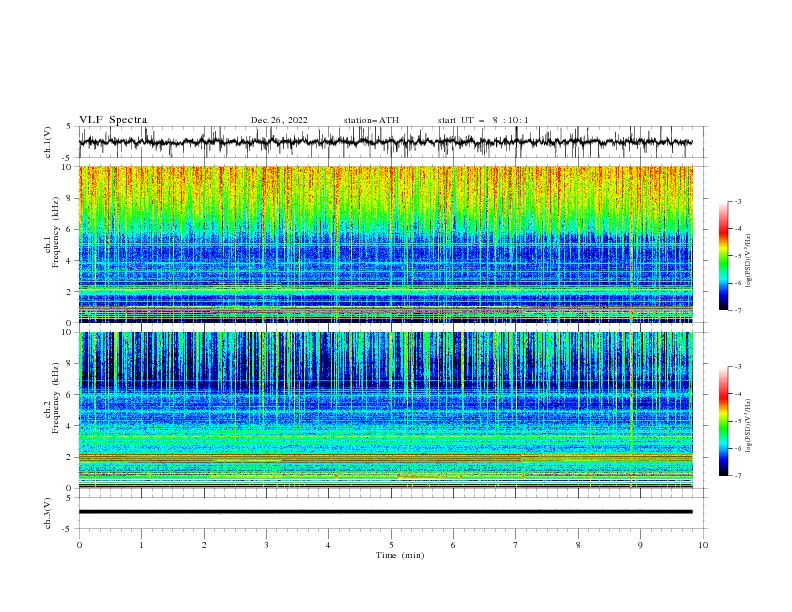Click the '-4' label on the ch.1 color bar

click(738, 229)
